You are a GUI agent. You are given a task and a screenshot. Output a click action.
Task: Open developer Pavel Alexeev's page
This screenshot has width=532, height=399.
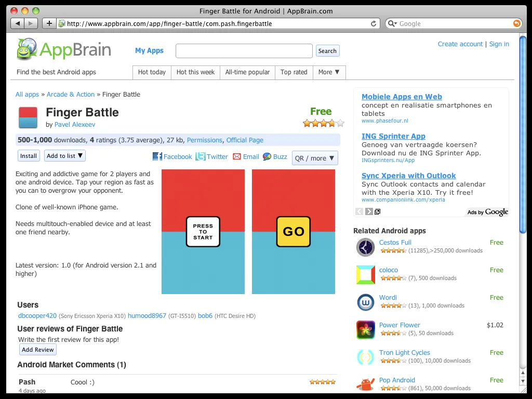(x=75, y=125)
